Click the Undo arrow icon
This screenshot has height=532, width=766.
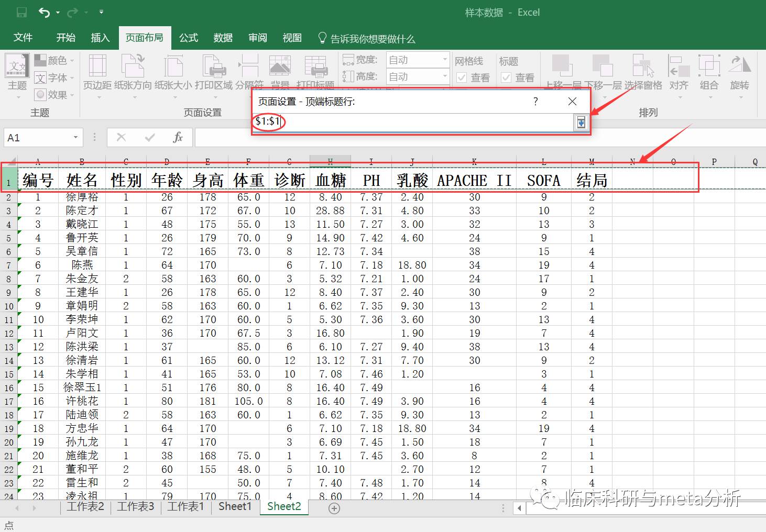click(44, 12)
